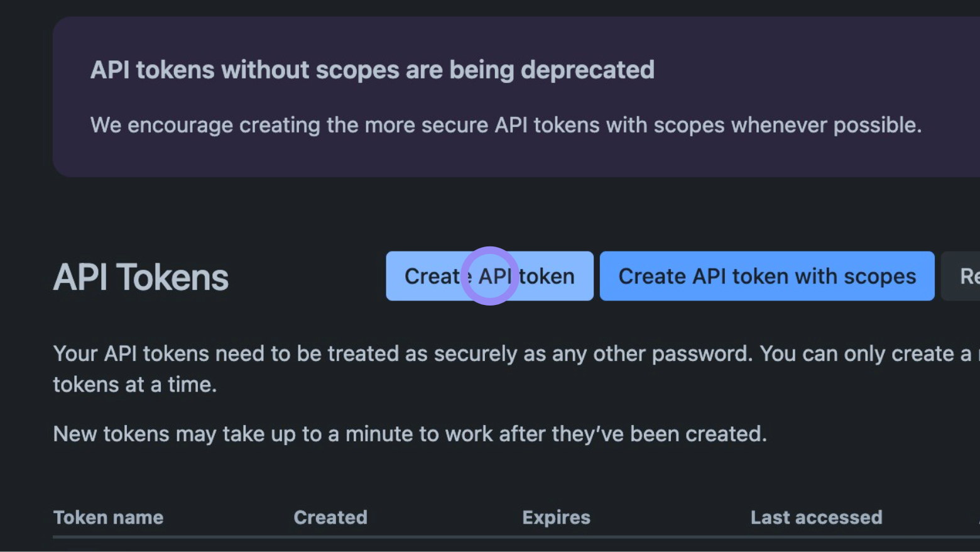Click the deprecation banner heading text
This screenshot has height=552, width=980.
pyautogui.click(x=372, y=70)
